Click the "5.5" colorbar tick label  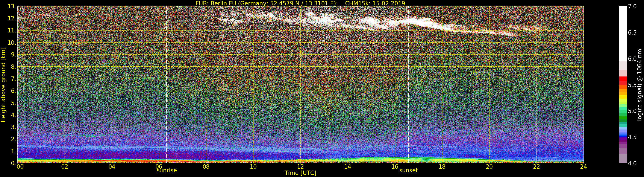click(x=632, y=85)
